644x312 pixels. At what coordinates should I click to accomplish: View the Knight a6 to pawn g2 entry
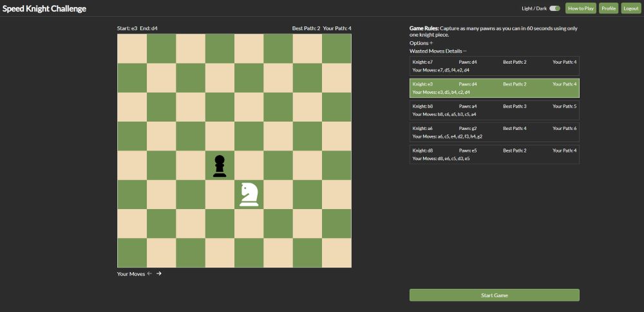[494, 133]
